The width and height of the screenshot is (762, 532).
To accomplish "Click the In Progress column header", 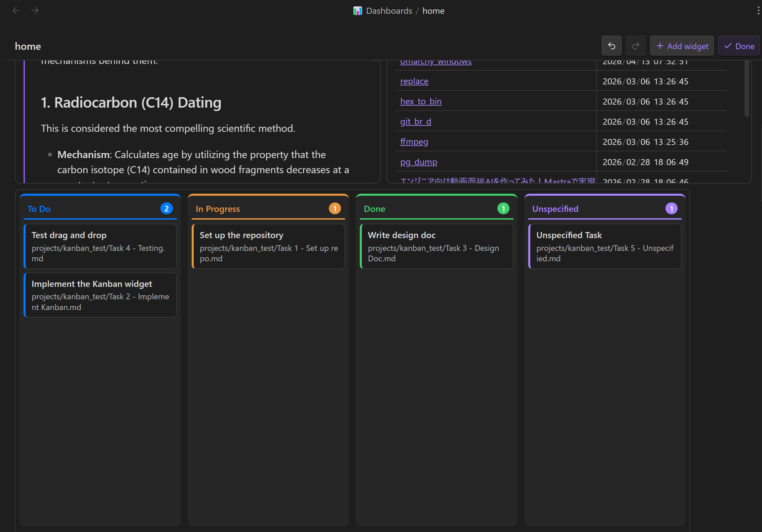I will [x=268, y=209].
